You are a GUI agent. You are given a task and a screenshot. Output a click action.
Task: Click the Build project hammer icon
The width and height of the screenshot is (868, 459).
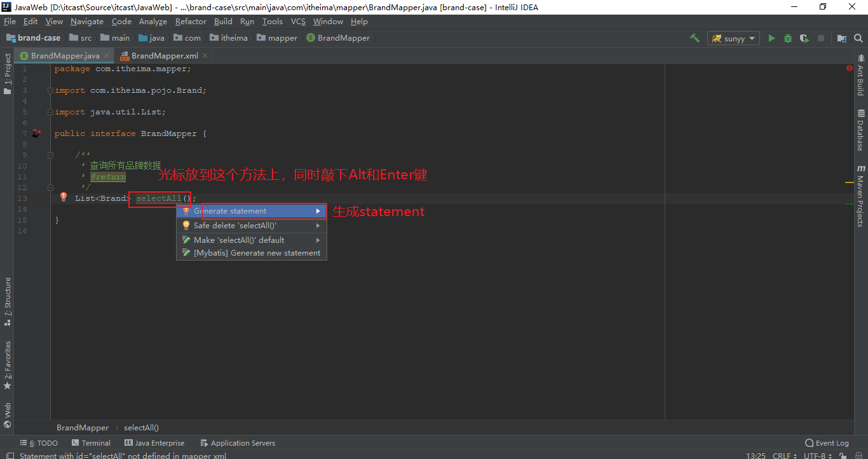click(x=695, y=38)
